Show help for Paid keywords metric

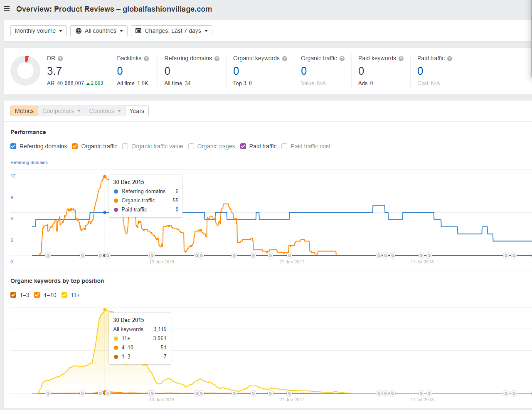401,59
